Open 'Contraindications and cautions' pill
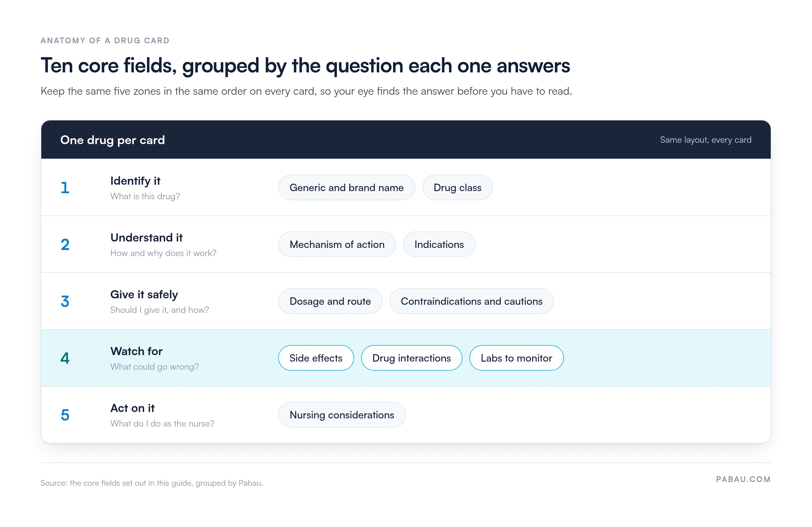Image resolution: width=812 pixels, height=527 pixels. pos(472,301)
